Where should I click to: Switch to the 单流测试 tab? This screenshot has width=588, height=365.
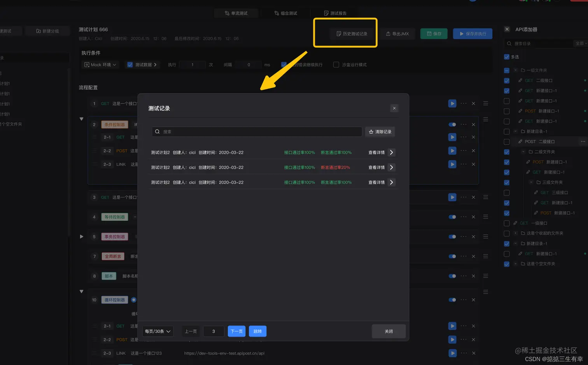[236, 13]
